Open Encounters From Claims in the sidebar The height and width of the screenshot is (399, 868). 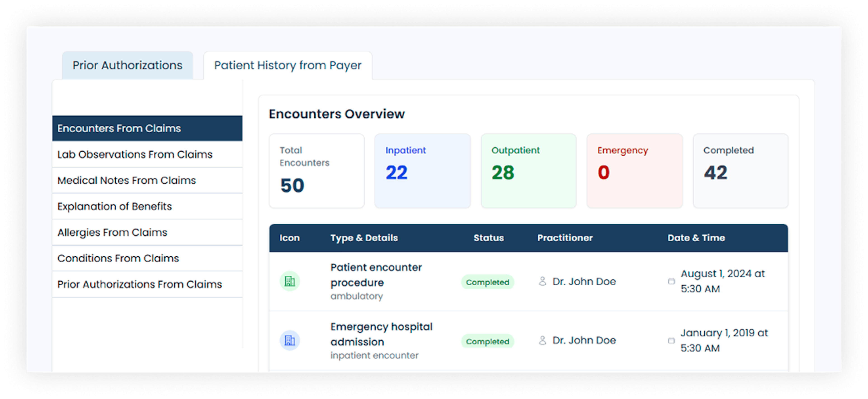pos(147,128)
